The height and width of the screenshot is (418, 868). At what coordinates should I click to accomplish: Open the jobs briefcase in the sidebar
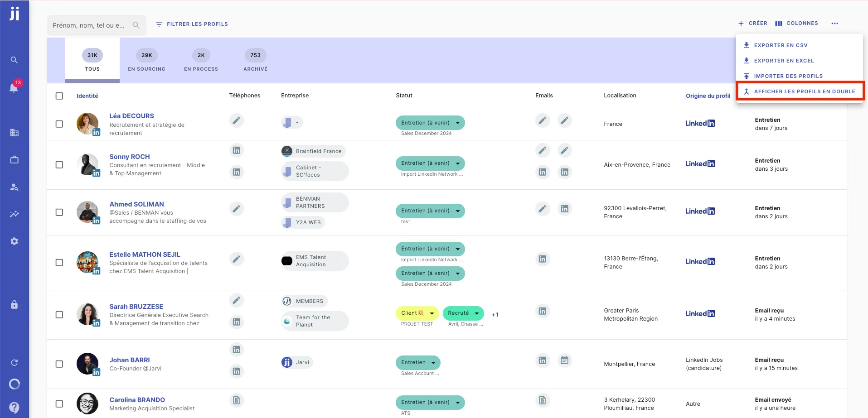(x=14, y=159)
